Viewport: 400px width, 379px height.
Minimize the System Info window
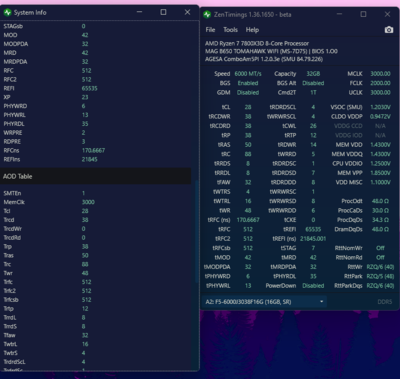coord(139,12)
